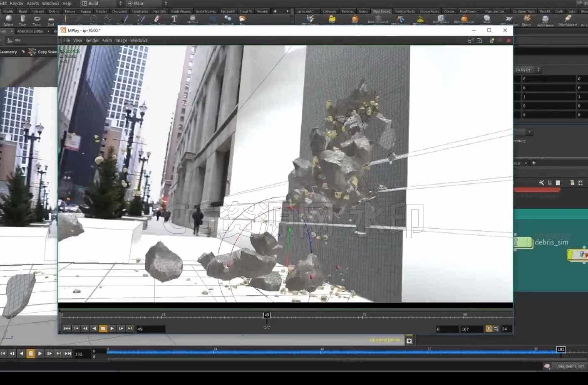This screenshot has height=385, width=588.
Task: Open the Build desktop dropdown
Action: 102,3
